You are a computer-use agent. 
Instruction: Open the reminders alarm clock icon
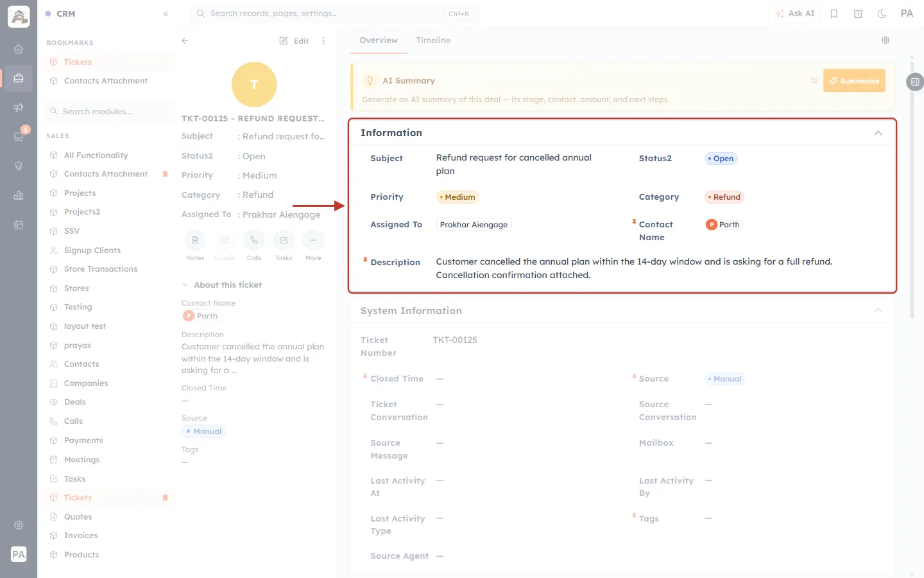click(858, 13)
